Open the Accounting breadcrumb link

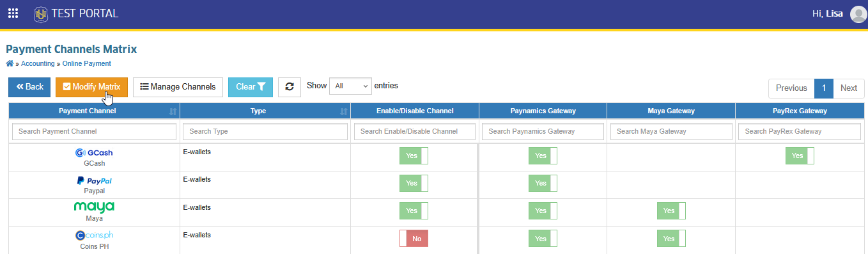point(38,63)
